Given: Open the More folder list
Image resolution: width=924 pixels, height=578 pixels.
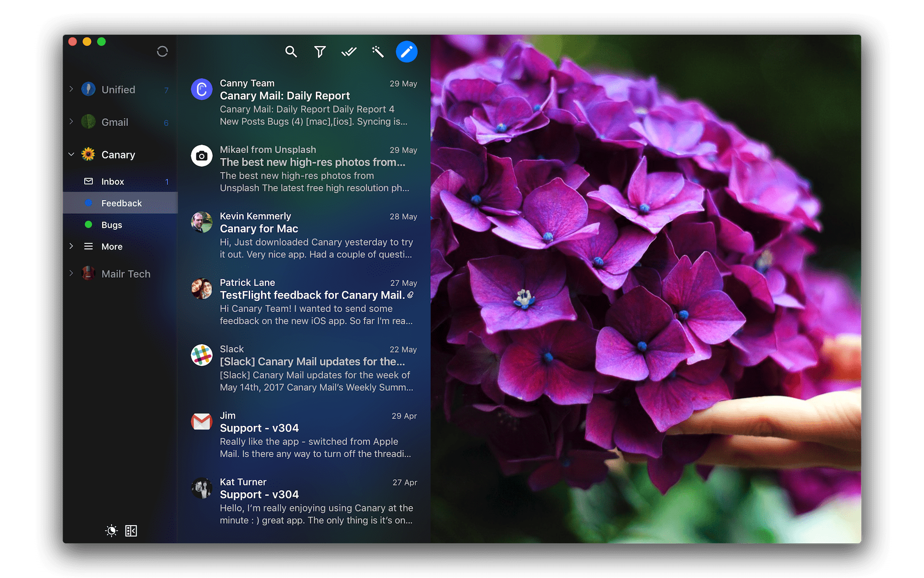Looking at the screenshot, I should [120, 247].
